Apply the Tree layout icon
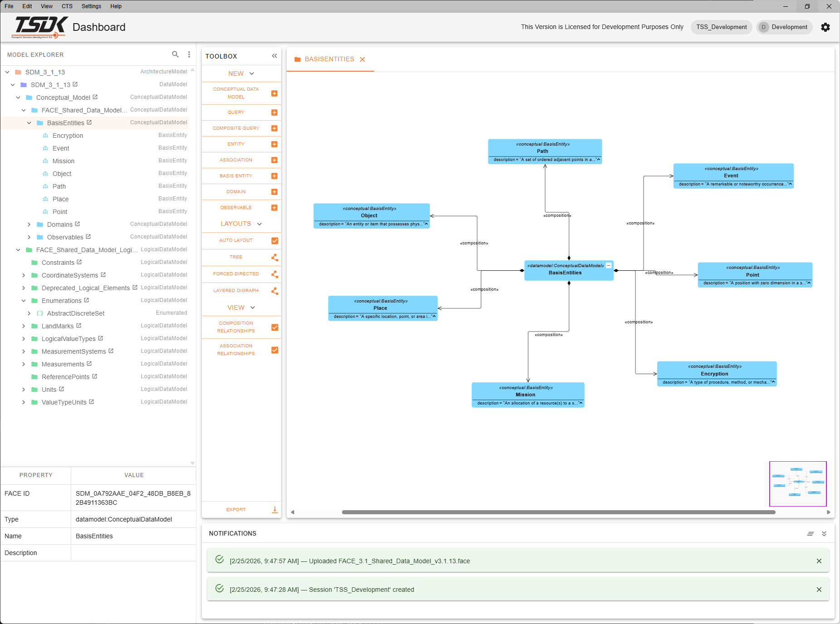Screen dimensions: 840x624 tap(274, 257)
